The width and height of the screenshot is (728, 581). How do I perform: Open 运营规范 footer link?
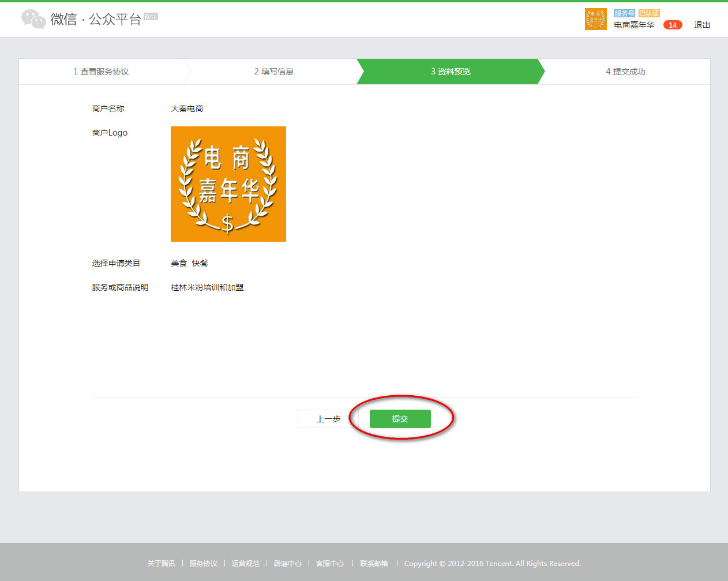tap(245, 564)
